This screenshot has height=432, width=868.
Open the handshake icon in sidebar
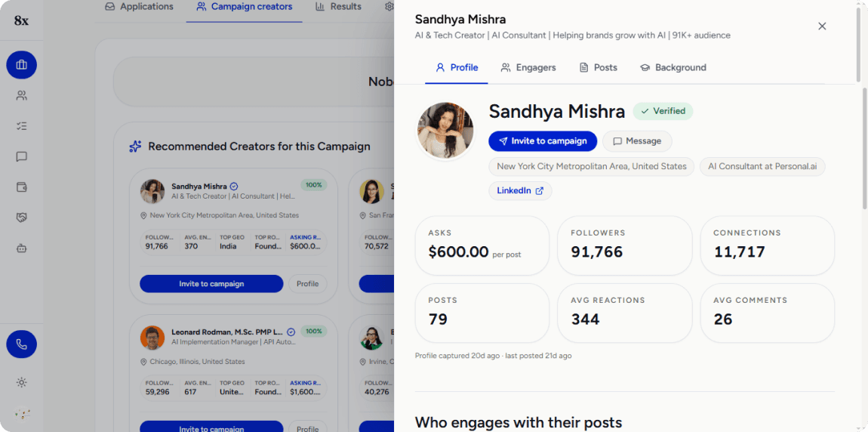[x=22, y=218]
